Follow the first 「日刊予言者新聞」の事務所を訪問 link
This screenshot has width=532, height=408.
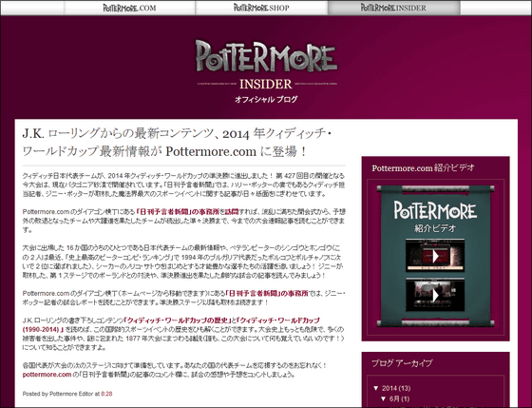[x=187, y=212]
